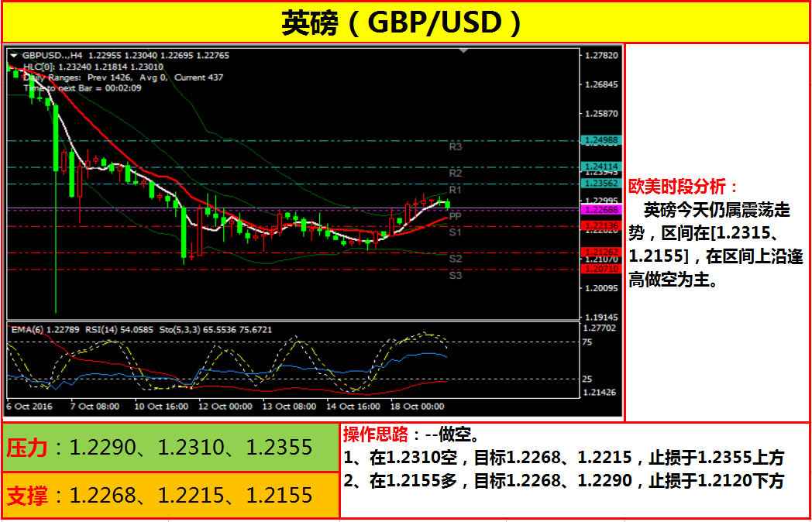Click the 14 Oct 16:00 time label
Image resolution: width=812 pixels, height=522 pixels.
pyautogui.click(x=353, y=407)
